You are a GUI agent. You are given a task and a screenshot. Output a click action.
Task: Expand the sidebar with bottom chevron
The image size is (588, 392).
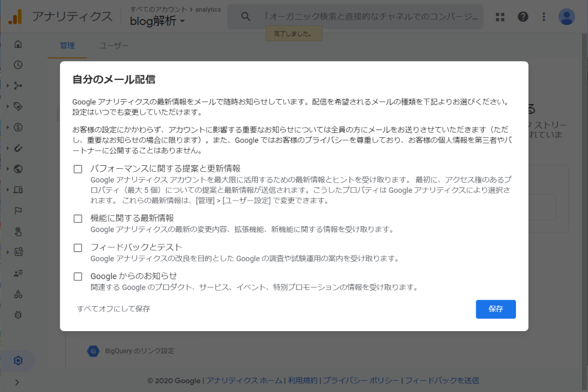coord(18,382)
